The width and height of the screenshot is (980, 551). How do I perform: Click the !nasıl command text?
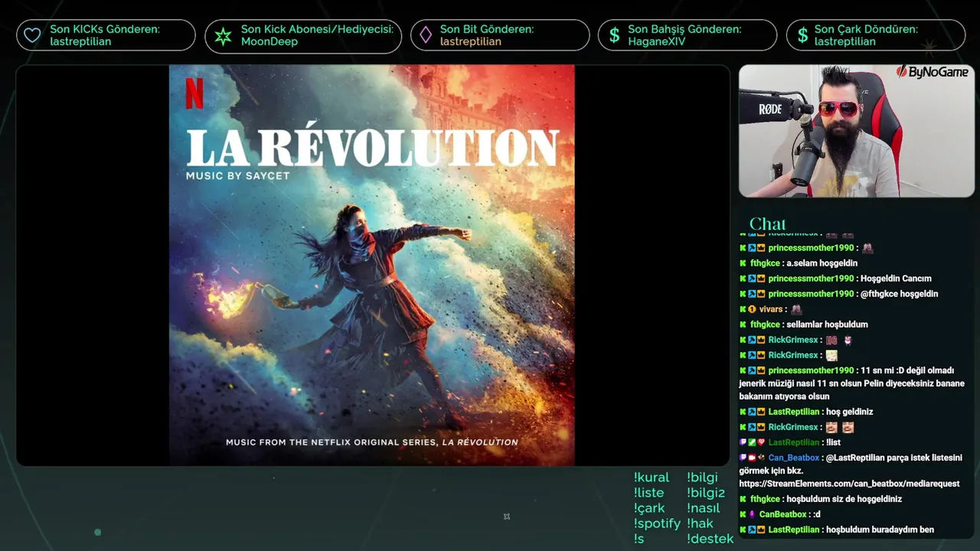pyautogui.click(x=704, y=508)
